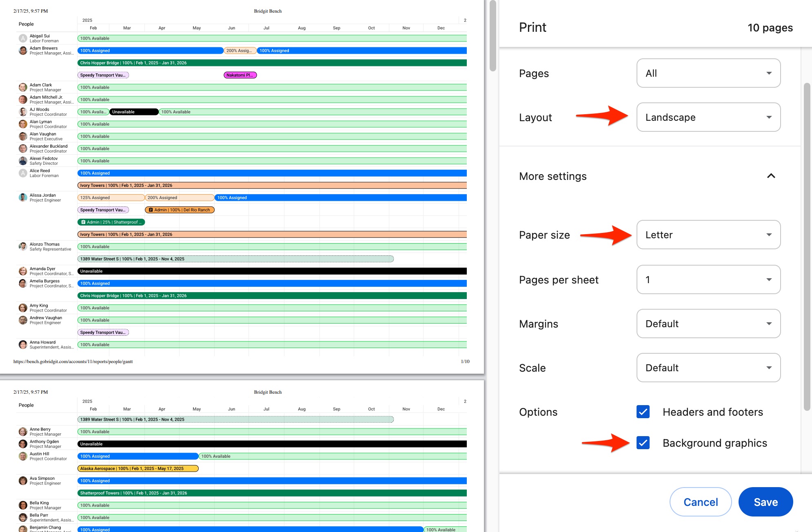
Task: Click the Alaska Aerospace yellow assignment bar
Action: [x=138, y=468]
